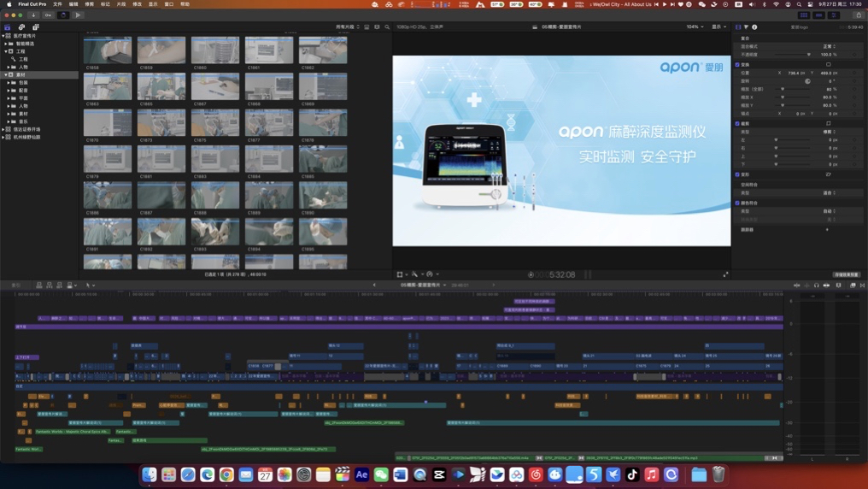Toggle the 颜色符合 checkbox
Image resolution: width=868 pixels, height=489 pixels.
pos(738,203)
